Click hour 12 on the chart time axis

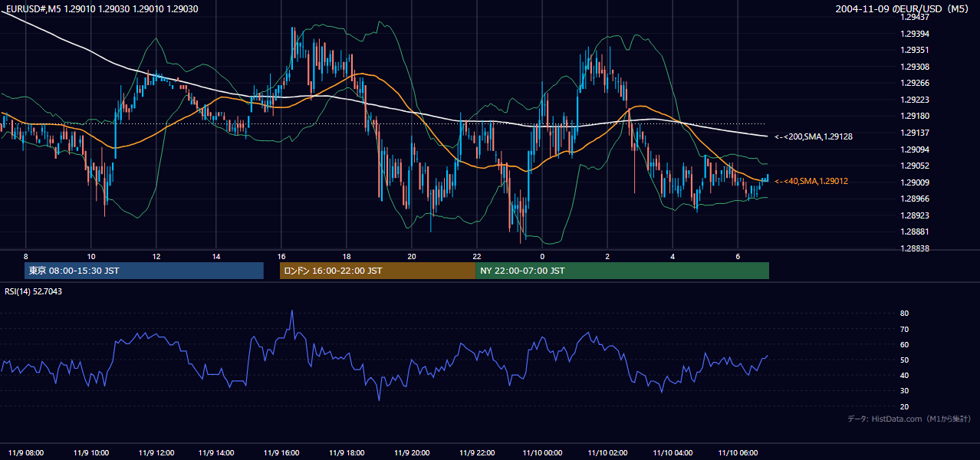[x=156, y=256]
